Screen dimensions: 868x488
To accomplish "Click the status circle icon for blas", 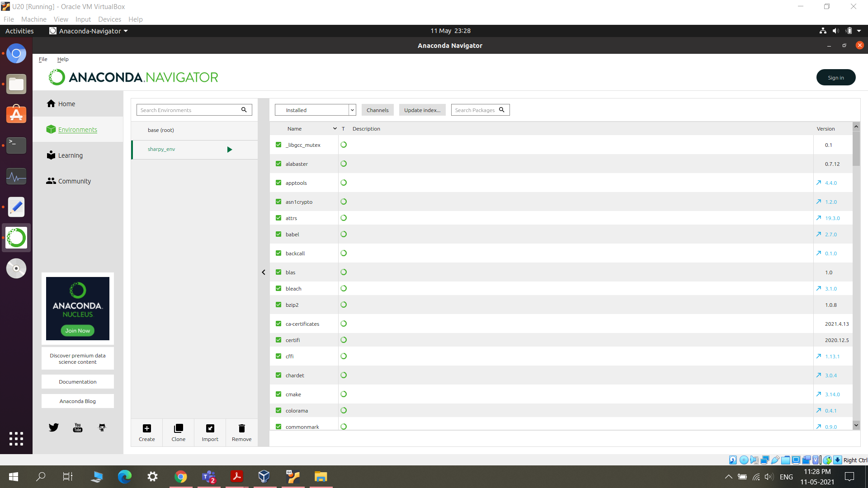I will (x=344, y=272).
